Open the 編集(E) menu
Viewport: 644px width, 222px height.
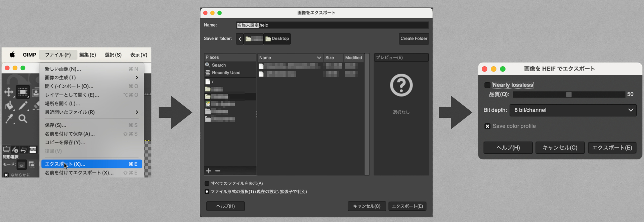point(87,54)
